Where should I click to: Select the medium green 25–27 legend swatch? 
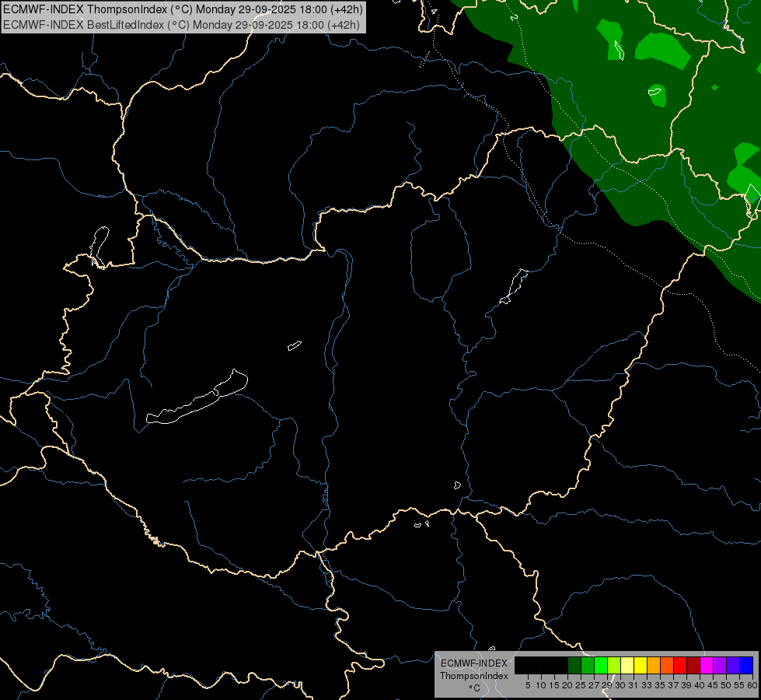588,665
